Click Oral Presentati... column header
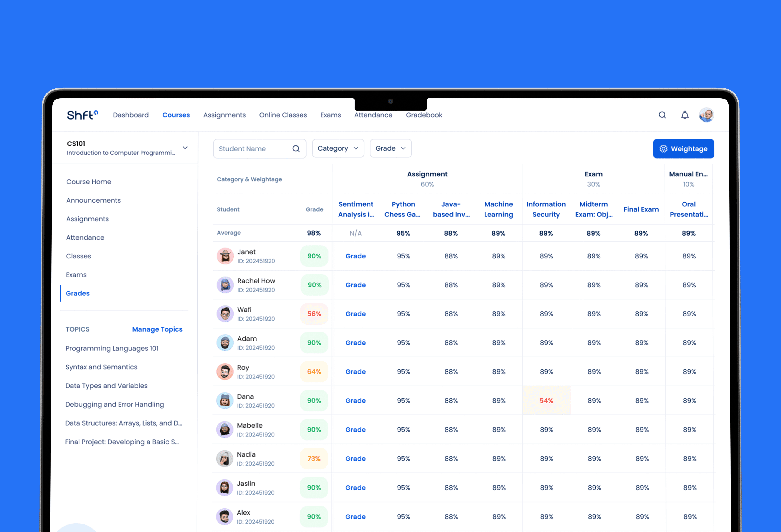This screenshot has width=781, height=532. (689, 209)
